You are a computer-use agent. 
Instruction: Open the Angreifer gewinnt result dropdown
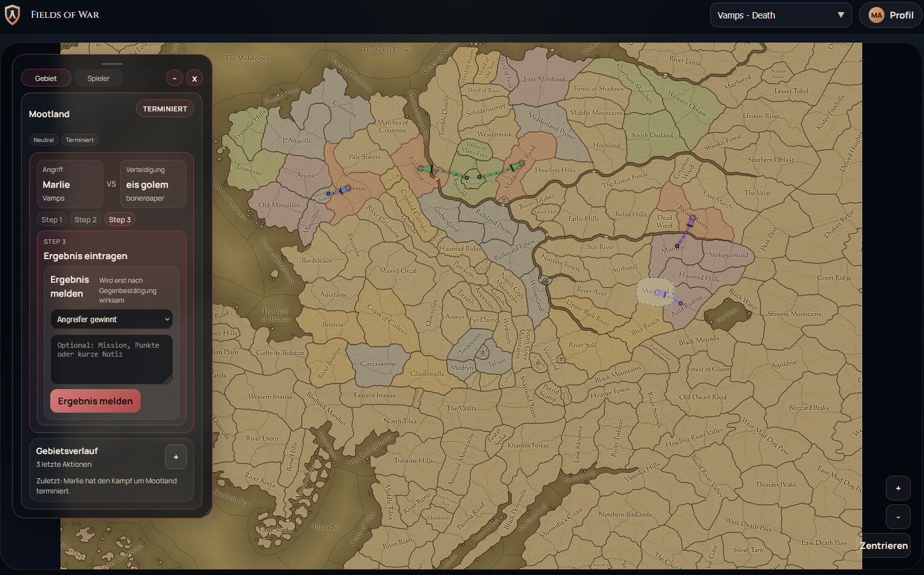111,319
